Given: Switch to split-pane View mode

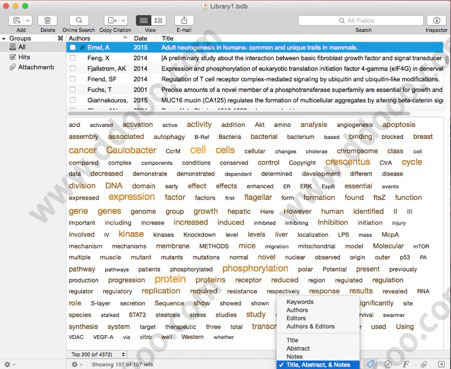Looking at the screenshot, I should click(x=158, y=21).
